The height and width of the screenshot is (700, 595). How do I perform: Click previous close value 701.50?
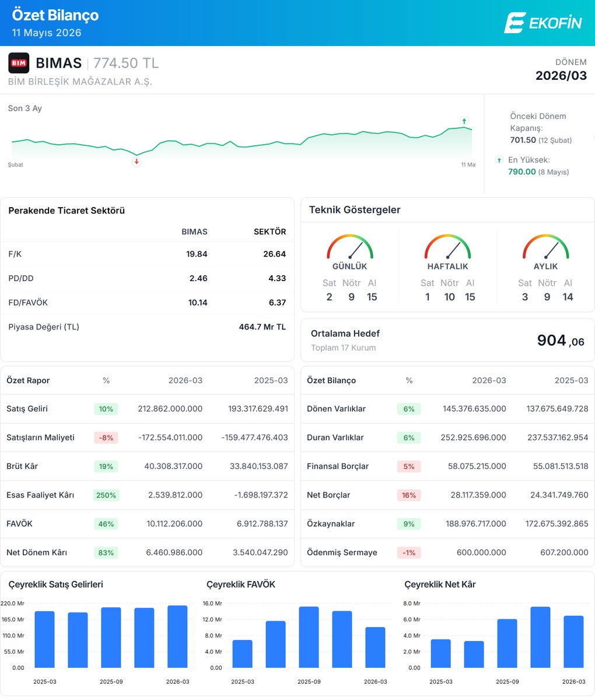pyautogui.click(x=523, y=140)
